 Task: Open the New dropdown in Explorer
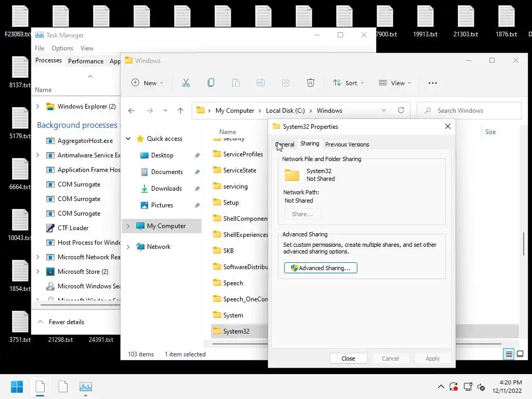[147, 83]
